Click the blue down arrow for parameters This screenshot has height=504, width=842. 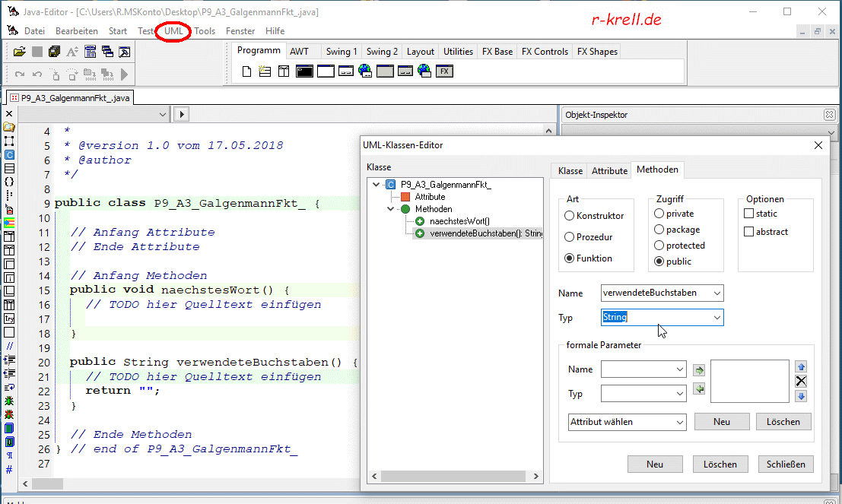[800, 396]
